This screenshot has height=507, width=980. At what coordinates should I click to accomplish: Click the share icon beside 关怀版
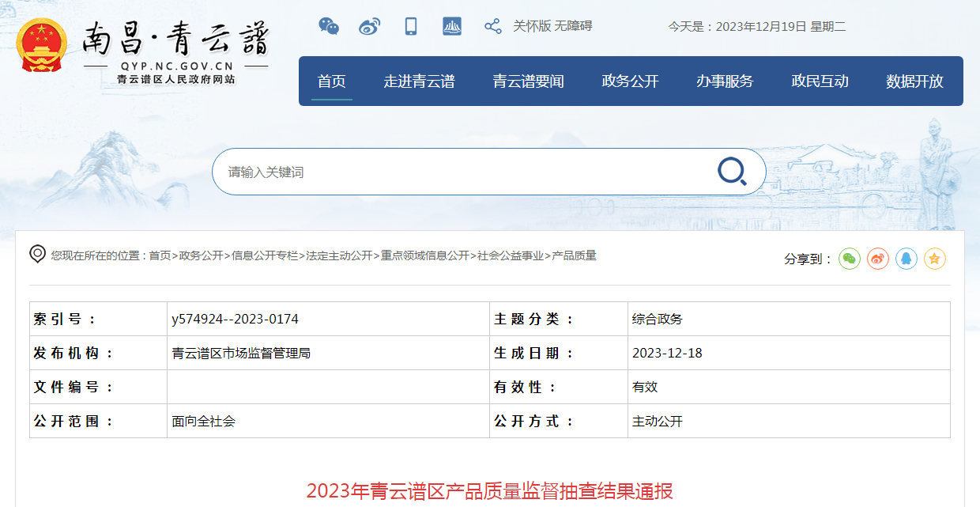coord(492,26)
